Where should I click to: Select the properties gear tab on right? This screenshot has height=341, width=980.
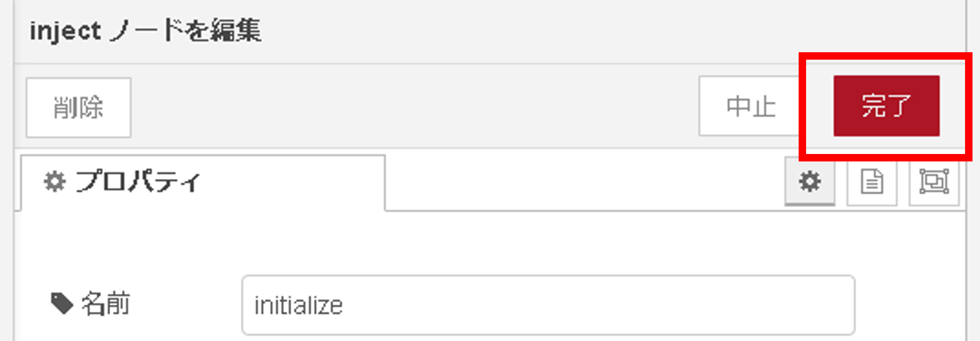coord(809,182)
